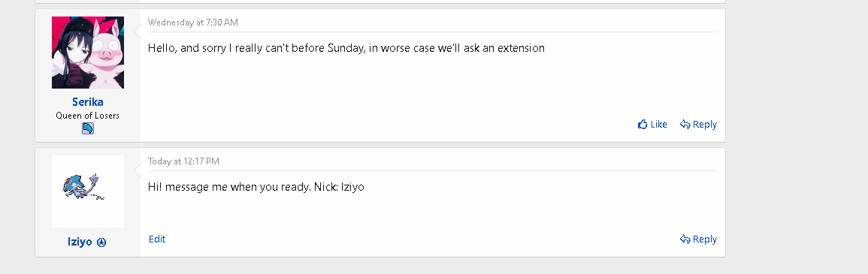868x274 pixels.
Task: Click the word 'extension' in Serika's message
Action: [x=521, y=48]
